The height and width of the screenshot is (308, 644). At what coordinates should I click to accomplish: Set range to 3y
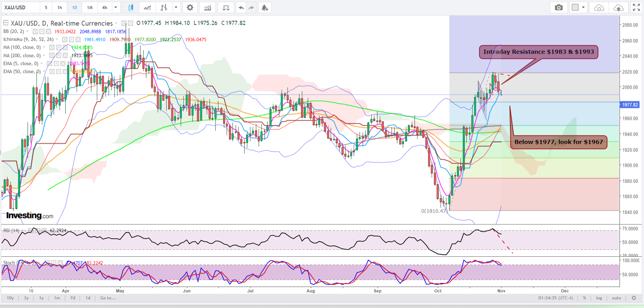26,298
